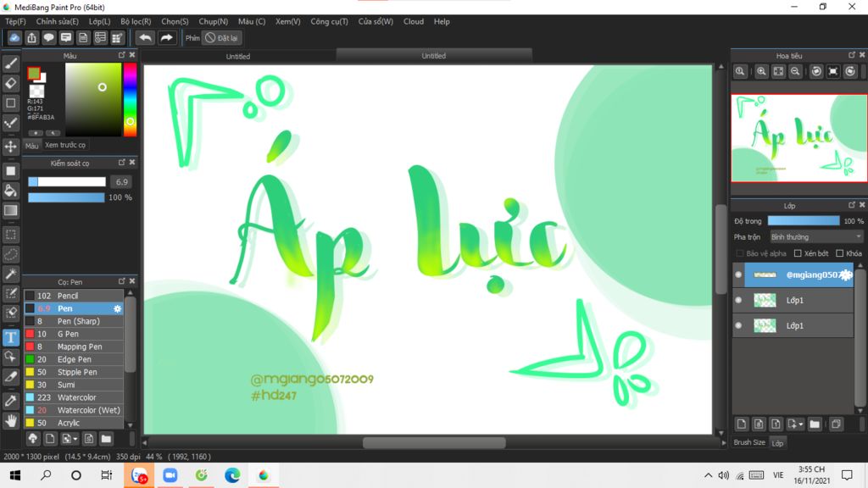This screenshot has height=488, width=868.
Task: Open Microsoft Edge from taskbar
Action: 232,475
